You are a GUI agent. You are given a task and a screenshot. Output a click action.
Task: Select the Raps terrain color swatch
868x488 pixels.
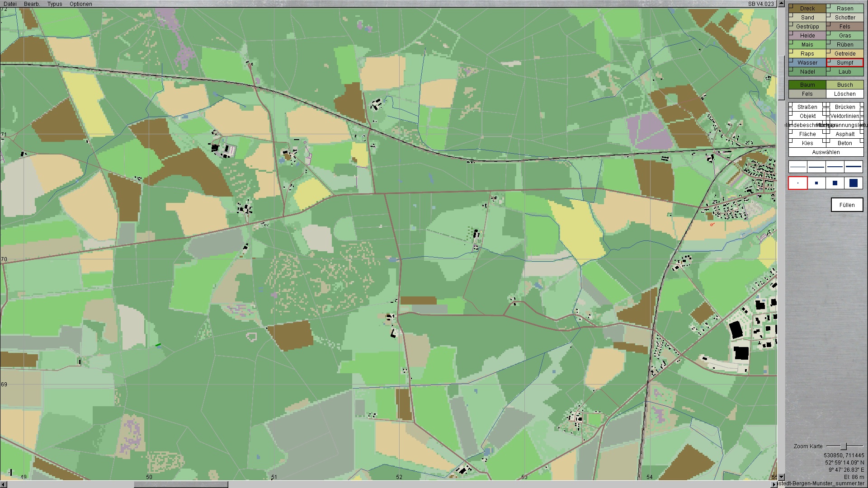807,54
